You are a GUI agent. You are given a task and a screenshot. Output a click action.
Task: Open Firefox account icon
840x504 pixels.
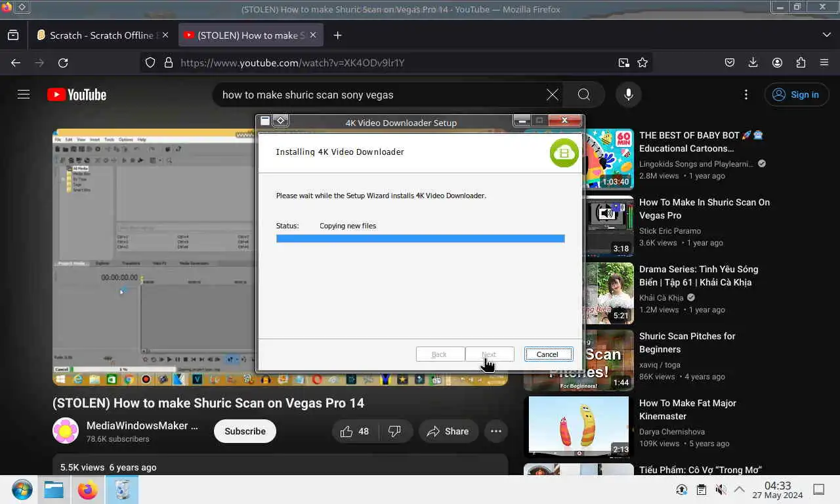(x=777, y=63)
